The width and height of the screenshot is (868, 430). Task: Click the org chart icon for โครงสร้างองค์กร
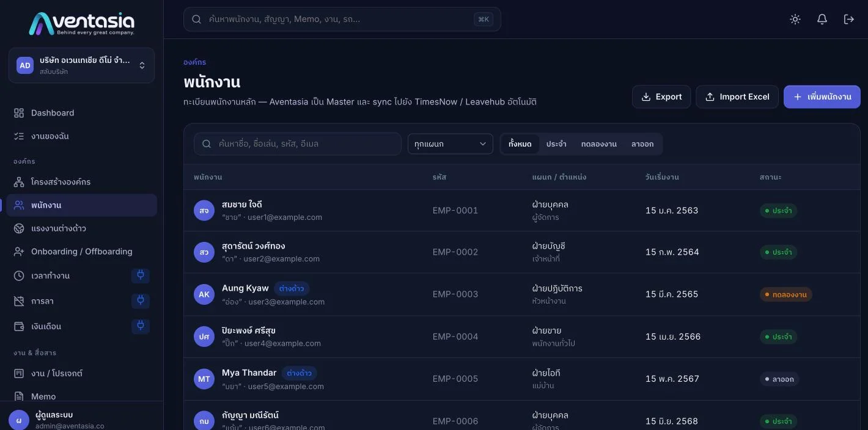click(x=19, y=182)
